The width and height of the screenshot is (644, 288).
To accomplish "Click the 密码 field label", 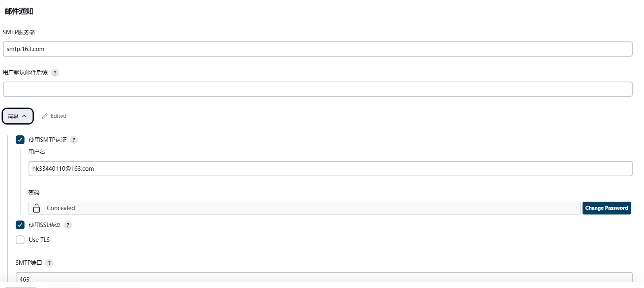I will 34,192.
